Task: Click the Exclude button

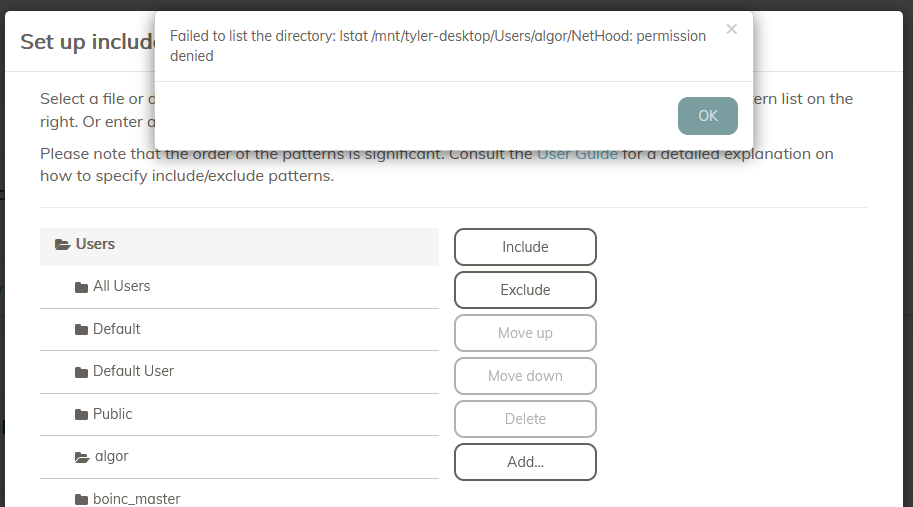Action: pos(525,290)
